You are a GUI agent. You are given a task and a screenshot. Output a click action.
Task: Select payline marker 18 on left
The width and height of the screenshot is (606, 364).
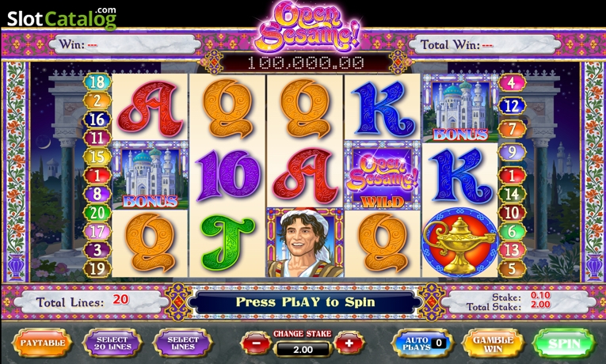pyautogui.click(x=97, y=82)
